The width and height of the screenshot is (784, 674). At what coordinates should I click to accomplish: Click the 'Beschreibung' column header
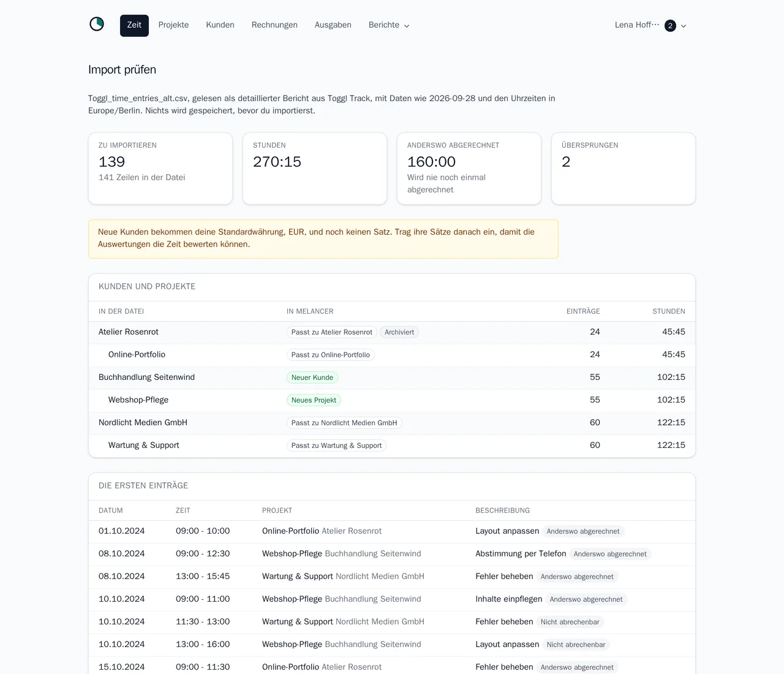[x=502, y=510]
